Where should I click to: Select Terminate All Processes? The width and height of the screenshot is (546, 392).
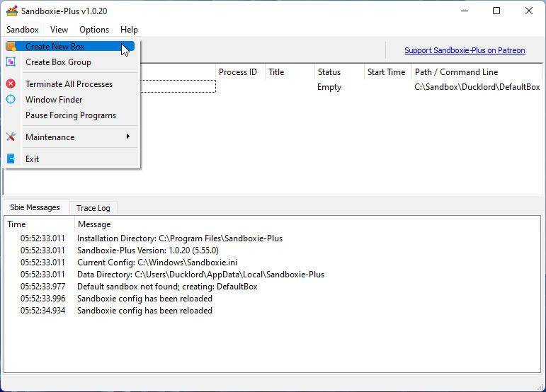pyautogui.click(x=70, y=84)
